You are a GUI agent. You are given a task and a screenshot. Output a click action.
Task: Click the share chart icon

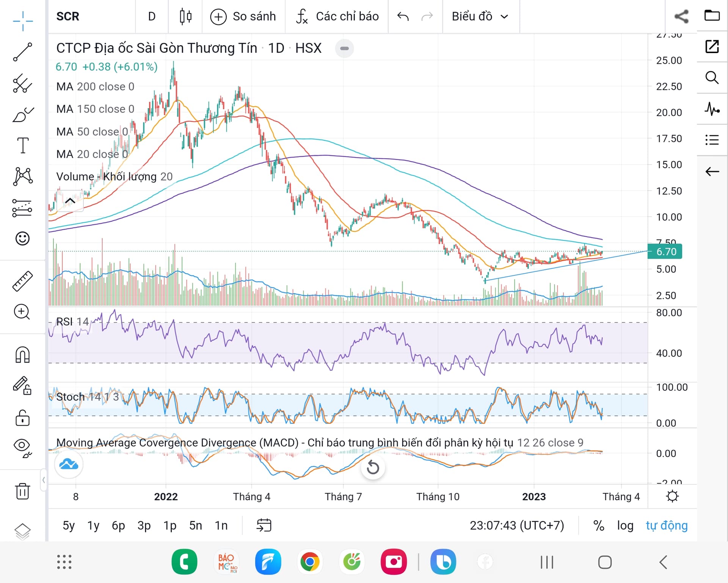click(681, 16)
